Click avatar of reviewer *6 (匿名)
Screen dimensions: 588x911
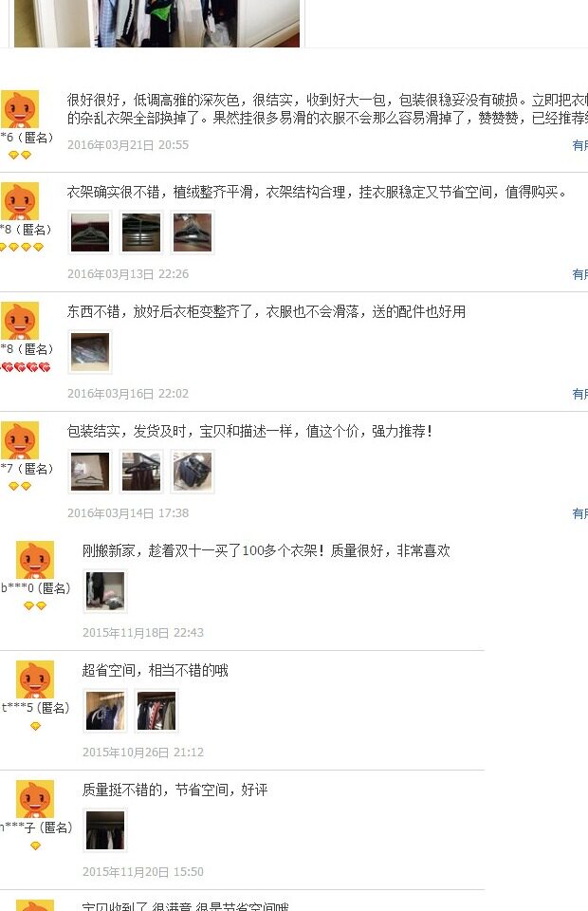pos(20,108)
